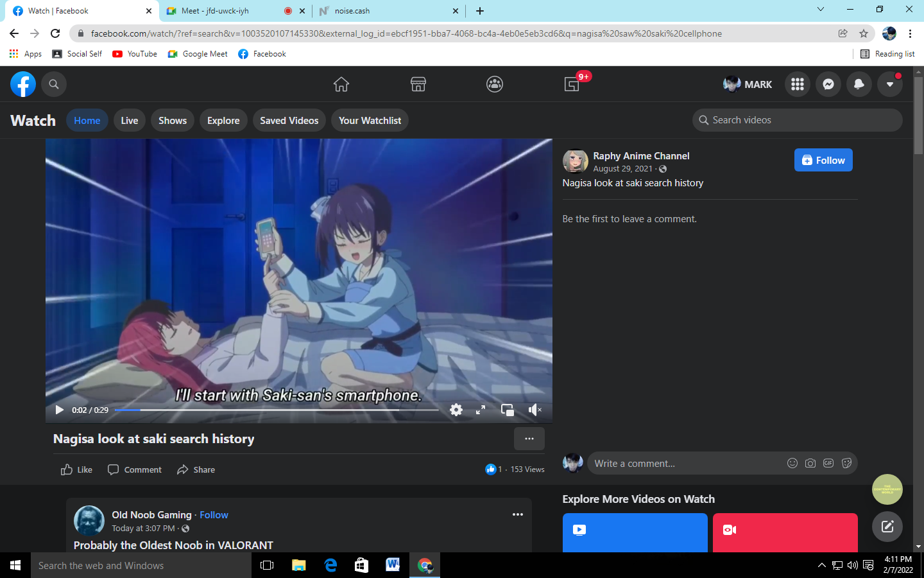The height and width of the screenshot is (578, 924).
Task: Open Chrome three-dot menu
Action: 910,33
